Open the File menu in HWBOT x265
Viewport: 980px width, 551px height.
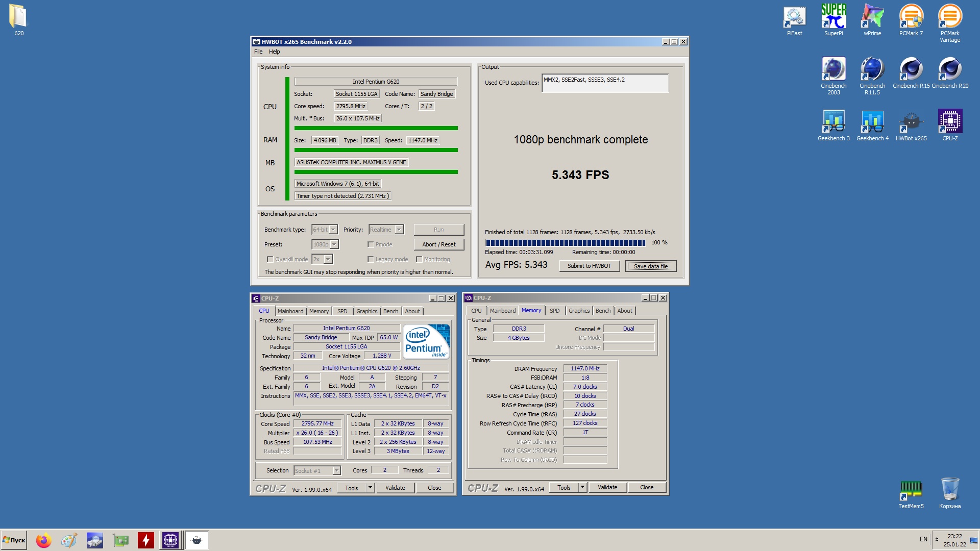click(x=258, y=52)
